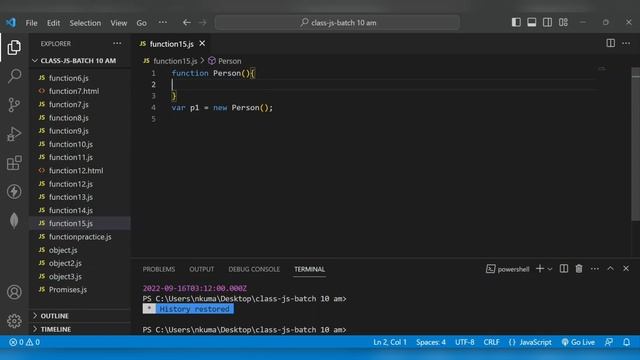Image resolution: width=640 pixels, height=360 pixels.
Task: Open the View menu
Action: (x=119, y=23)
